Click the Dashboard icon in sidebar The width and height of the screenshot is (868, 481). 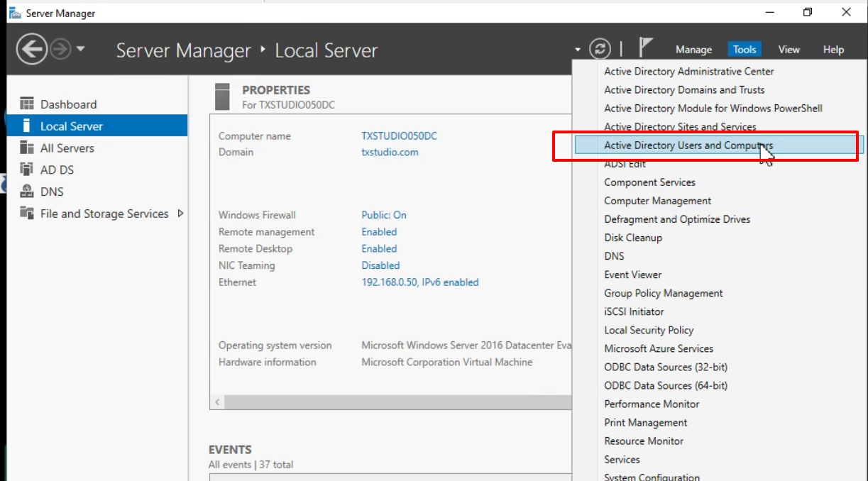coord(27,104)
